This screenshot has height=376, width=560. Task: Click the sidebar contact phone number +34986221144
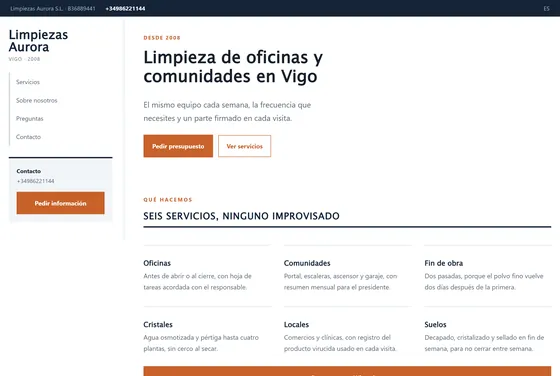pos(35,181)
